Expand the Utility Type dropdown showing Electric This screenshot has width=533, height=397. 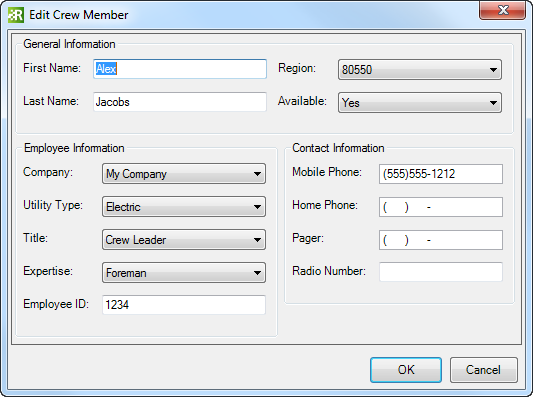pyautogui.click(x=184, y=207)
